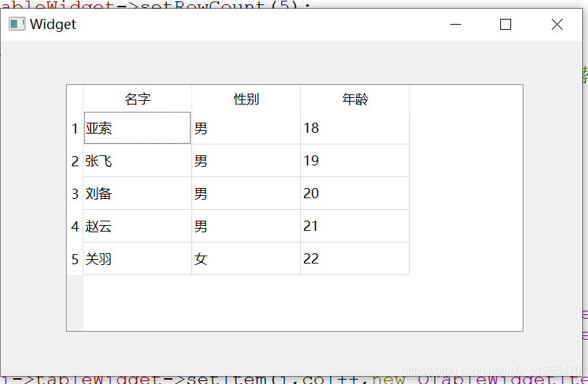Click the 年龄 column header

[x=355, y=99]
